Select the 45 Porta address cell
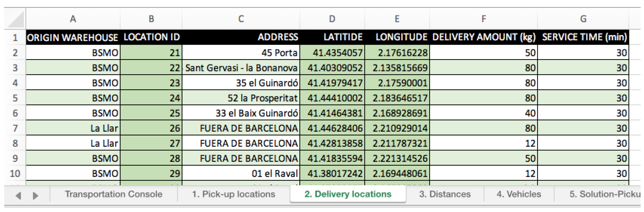The height and width of the screenshot is (212, 644). [241, 53]
